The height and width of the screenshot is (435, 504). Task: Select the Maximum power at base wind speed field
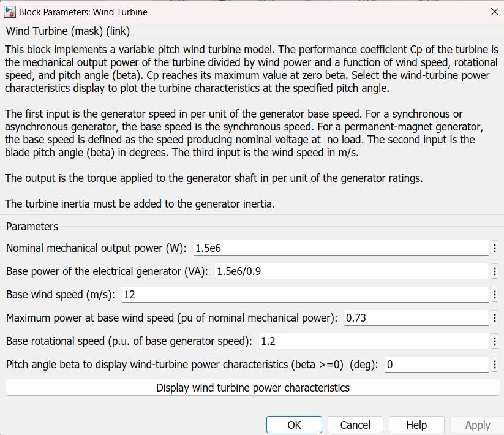click(416, 318)
